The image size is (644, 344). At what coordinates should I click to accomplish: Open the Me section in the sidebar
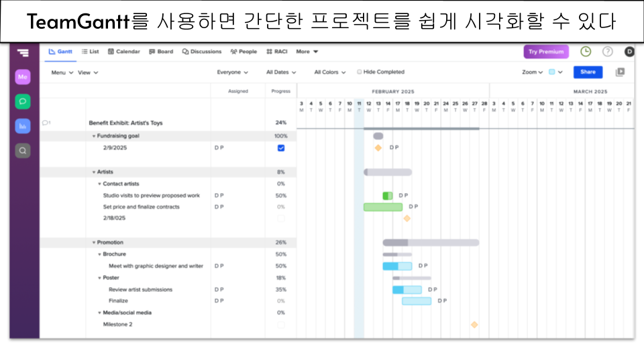pos(23,76)
